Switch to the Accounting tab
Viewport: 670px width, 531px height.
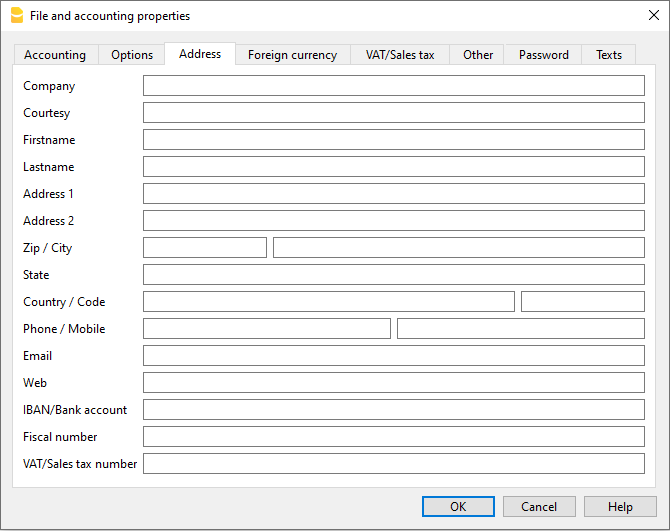pos(55,55)
